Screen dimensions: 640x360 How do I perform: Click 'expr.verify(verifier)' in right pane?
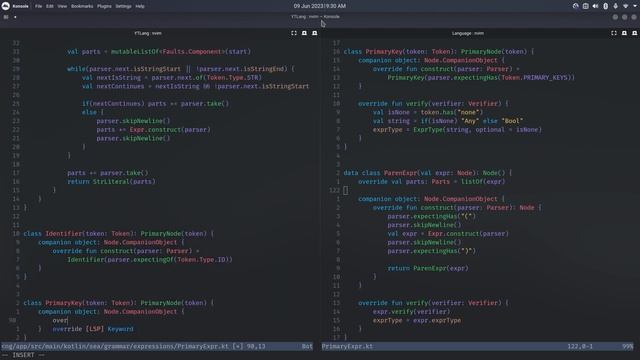[x=411, y=311]
